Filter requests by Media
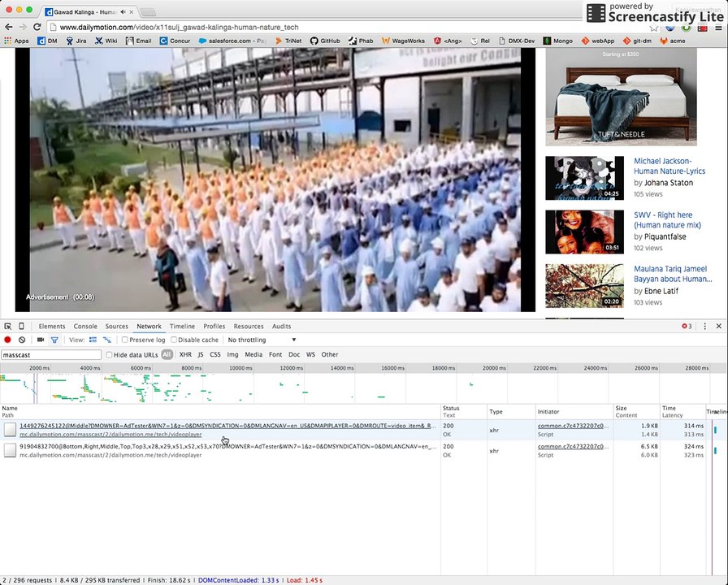Viewport: 728px width, 585px height. [253, 355]
